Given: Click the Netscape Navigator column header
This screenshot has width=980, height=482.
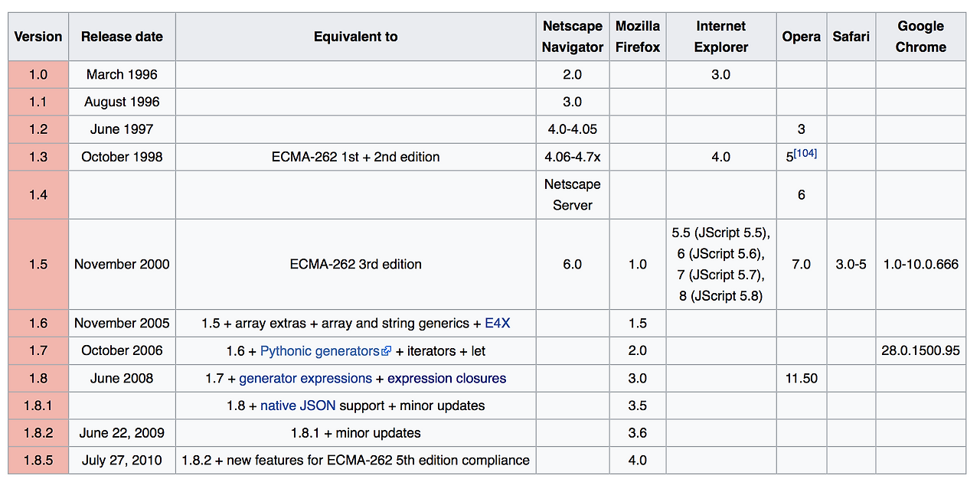Looking at the screenshot, I should pyautogui.click(x=572, y=37).
